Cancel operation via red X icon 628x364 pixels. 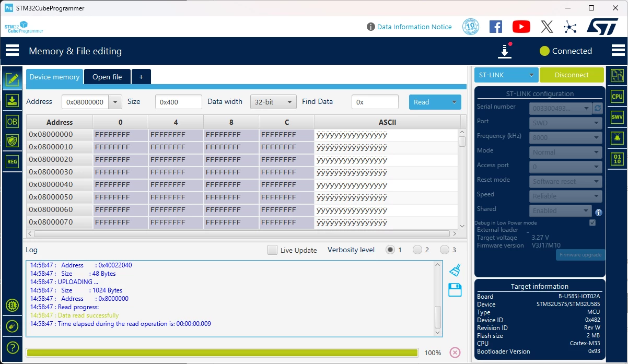point(455,353)
